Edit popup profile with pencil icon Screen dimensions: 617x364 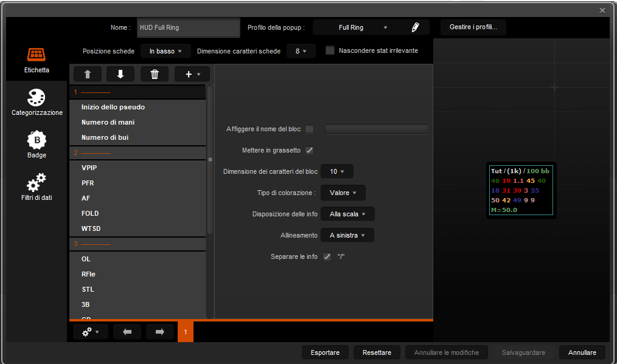[x=415, y=27]
